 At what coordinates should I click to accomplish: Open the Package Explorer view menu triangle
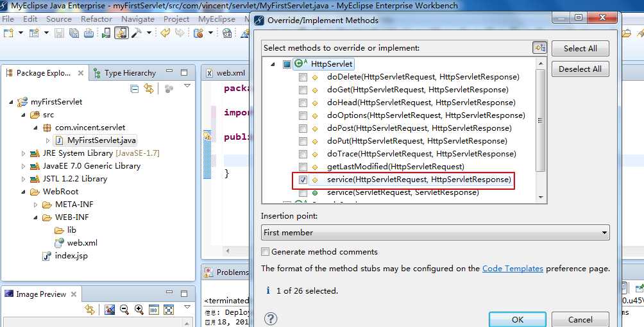click(x=187, y=87)
